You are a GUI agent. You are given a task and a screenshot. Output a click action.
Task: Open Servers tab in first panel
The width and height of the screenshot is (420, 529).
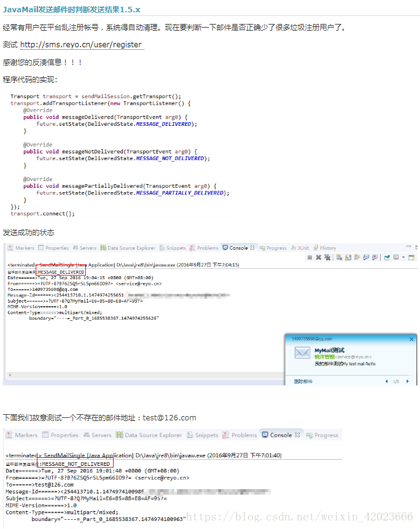pos(85,248)
